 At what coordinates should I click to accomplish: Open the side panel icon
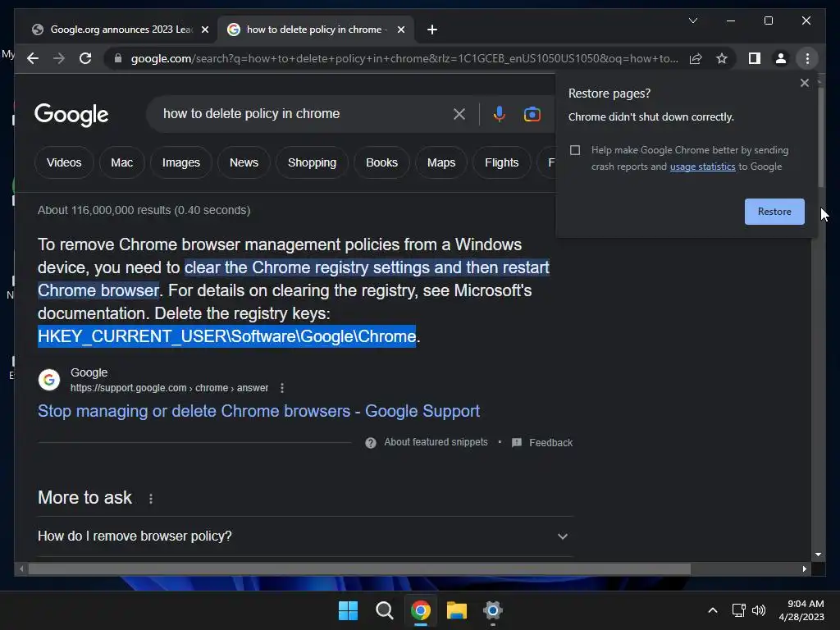(x=755, y=58)
